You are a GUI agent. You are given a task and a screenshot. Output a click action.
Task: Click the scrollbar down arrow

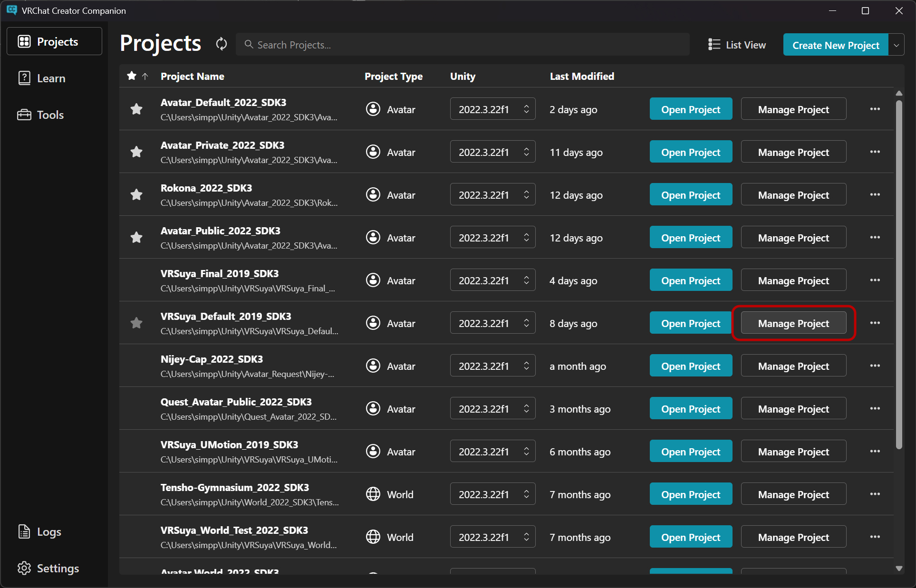(898, 568)
